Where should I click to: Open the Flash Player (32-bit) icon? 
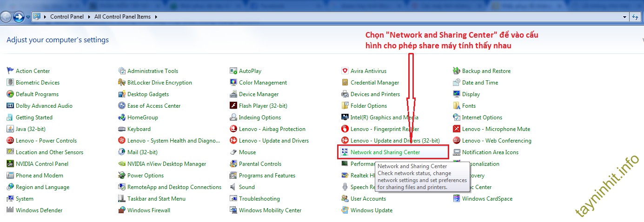pyautogui.click(x=233, y=106)
